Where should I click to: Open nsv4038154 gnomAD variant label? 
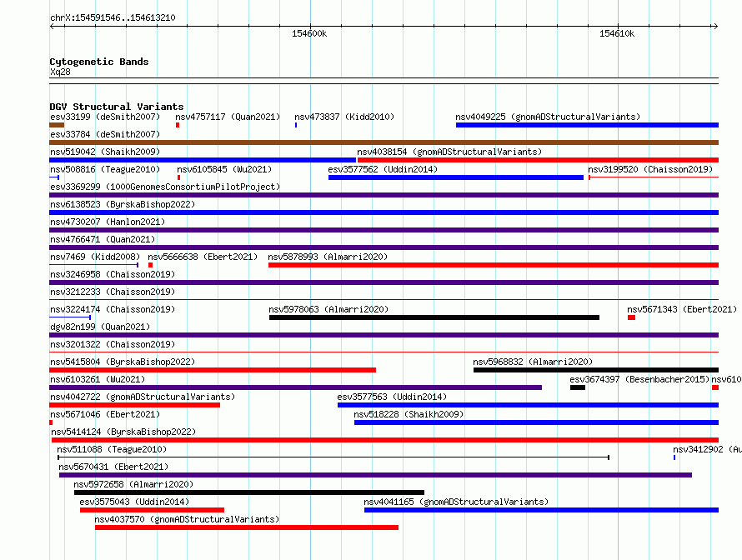point(449,152)
